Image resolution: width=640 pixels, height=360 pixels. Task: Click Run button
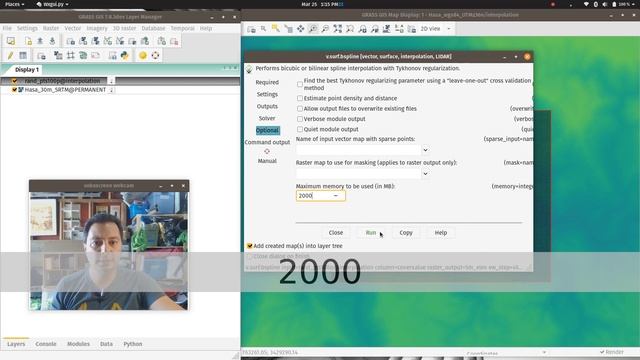pos(371,232)
